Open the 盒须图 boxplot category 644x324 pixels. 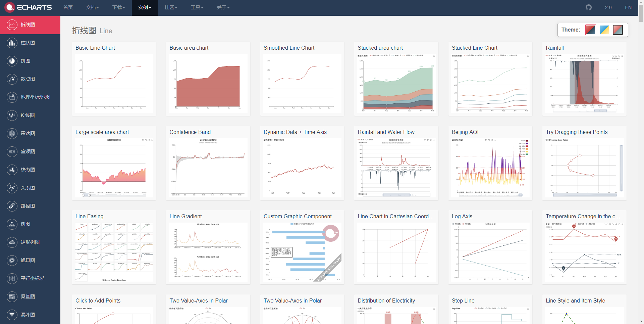[30, 152]
